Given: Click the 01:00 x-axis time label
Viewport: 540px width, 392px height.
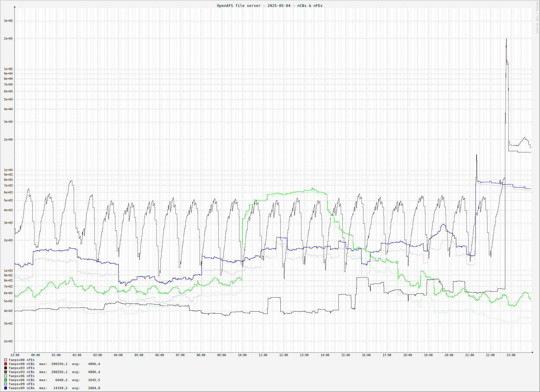Looking at the screenshot, I should tap(56, 355).
